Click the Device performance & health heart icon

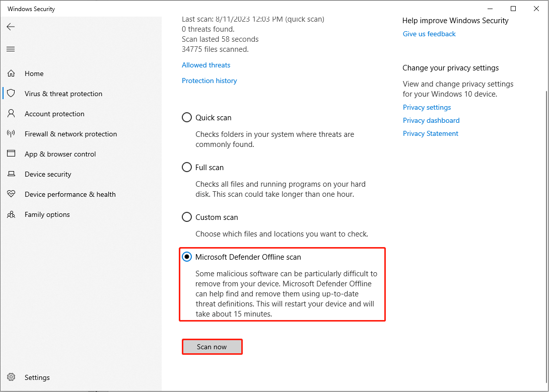click(x=11, y=194)
